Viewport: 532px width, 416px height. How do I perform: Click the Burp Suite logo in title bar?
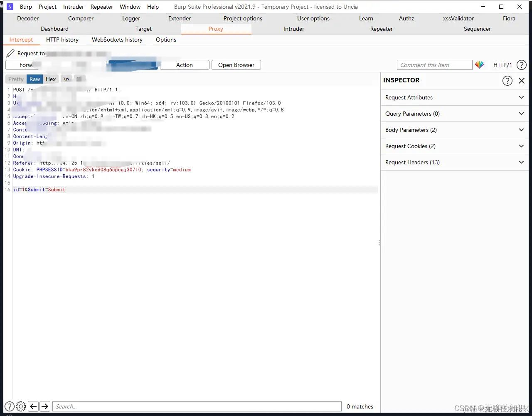click(x=10, y=7)
